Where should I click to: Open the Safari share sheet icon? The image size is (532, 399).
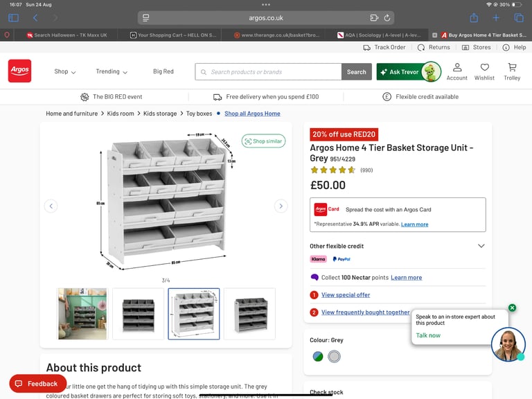(x=474, y=17)
